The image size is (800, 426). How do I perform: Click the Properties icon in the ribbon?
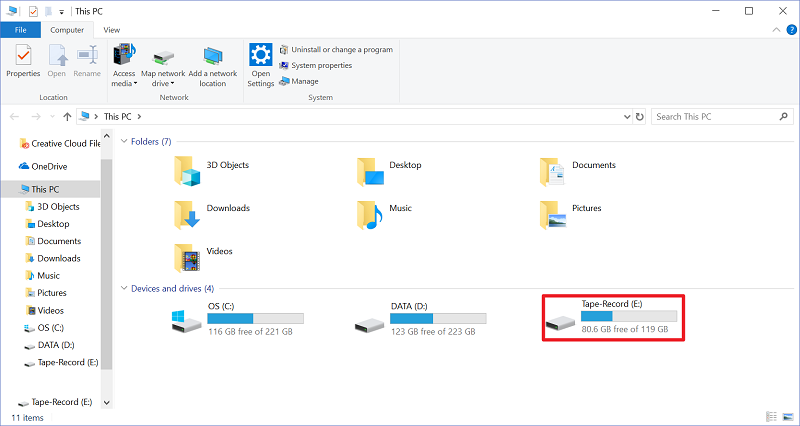23,59
